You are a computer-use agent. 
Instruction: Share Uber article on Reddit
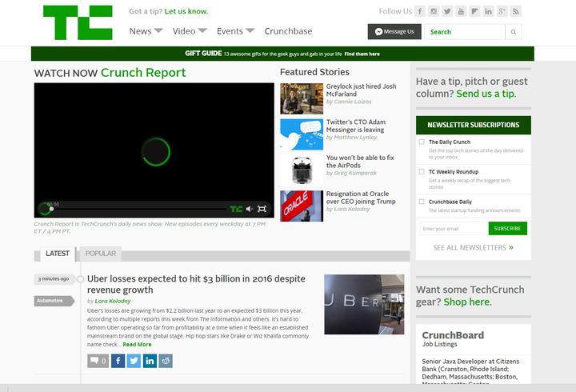point(166,361)
